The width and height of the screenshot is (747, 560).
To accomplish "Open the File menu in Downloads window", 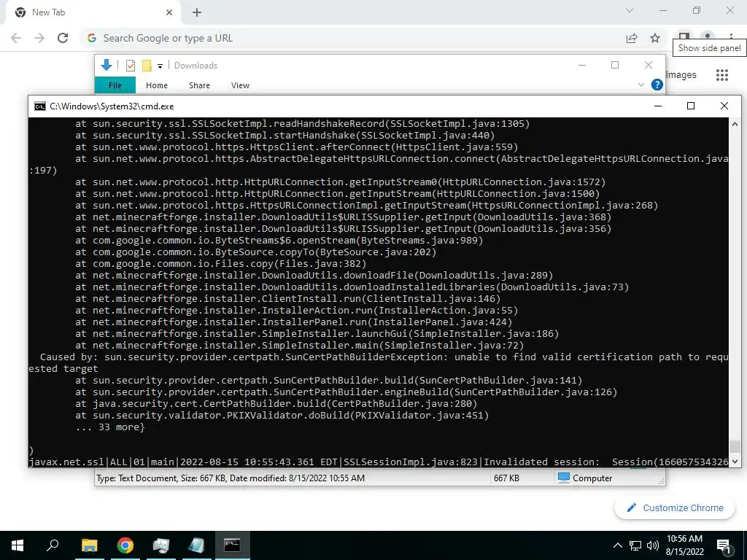I will coord(115,85).
